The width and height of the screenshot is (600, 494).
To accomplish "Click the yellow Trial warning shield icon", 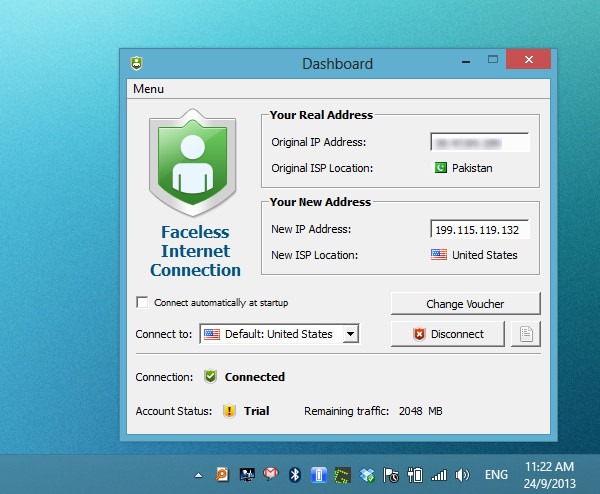I will pyautogui.click(x=229, y=411).
